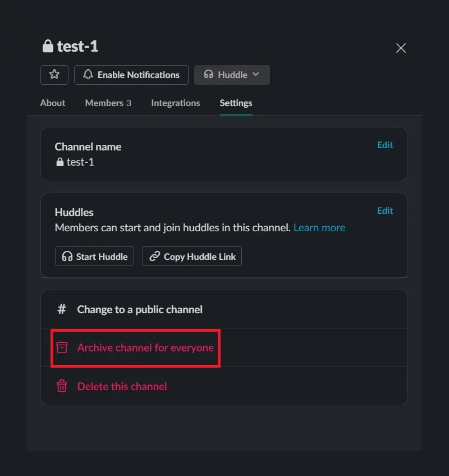Expand the Huddle dropdown chevron
The width and height of the screenshot is (449, 476).
coord(256,75)
